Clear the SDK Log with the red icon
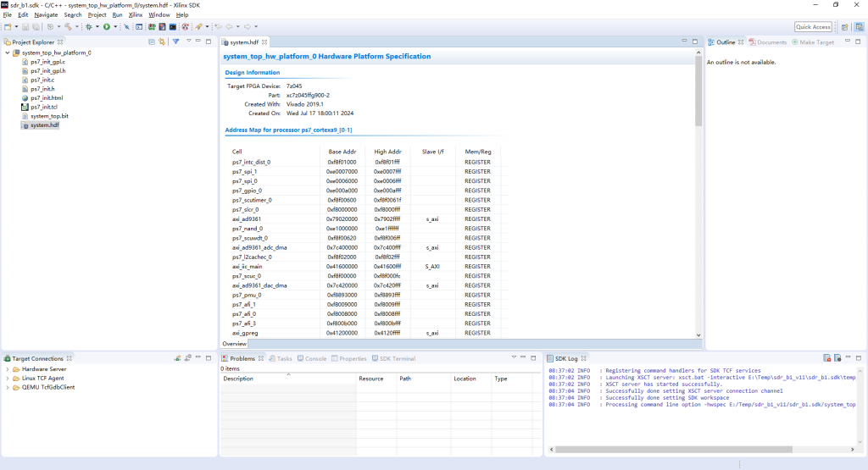This screenshot has height=470, width=868. click(827, 358)
